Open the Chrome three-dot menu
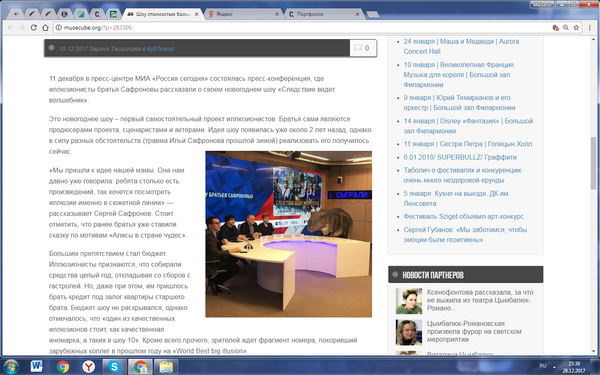The height and width of the screenshot is (375, 600). (x=590, y=28)
